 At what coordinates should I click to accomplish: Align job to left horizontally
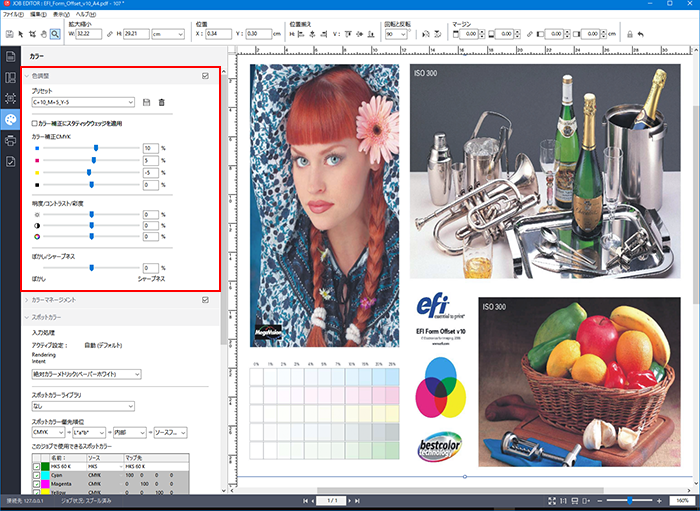click(x=301, y=34)
